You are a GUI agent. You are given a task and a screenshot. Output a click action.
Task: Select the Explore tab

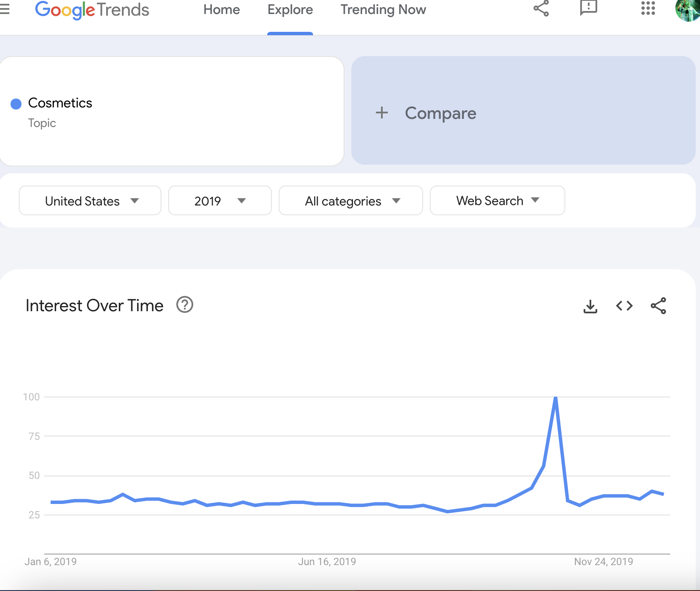coord(290,10)
